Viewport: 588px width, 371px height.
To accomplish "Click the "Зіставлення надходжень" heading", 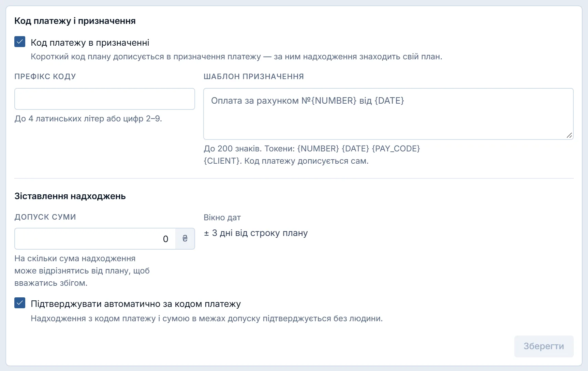I will [70, 196].
